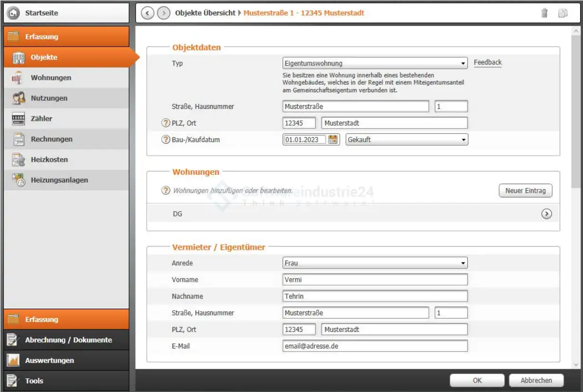The height and width of the screenshot is (392, 583).
Task: Click the help icon next to PLZ, Ort
Action: click(166, 123)
